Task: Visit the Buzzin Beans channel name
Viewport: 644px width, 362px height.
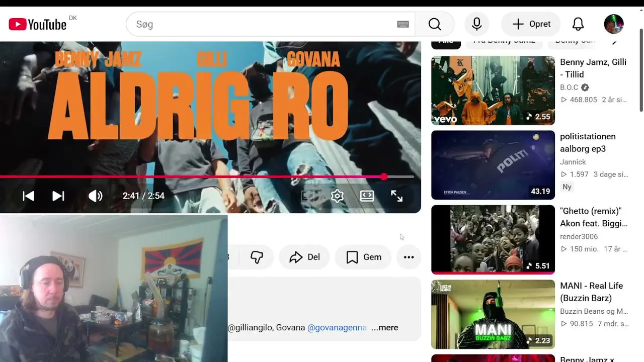Action: click(594, 311)
